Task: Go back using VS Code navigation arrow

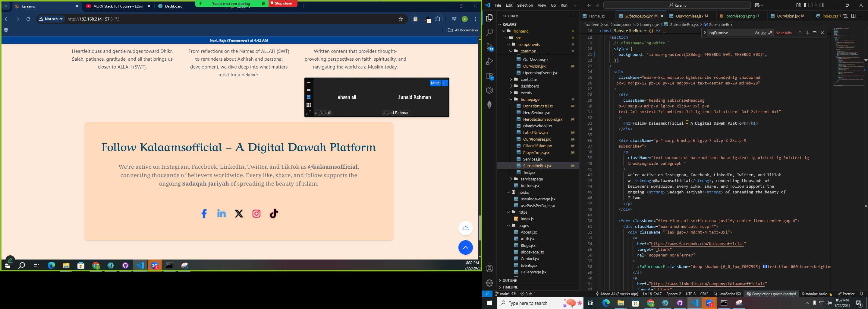Action: (589, 5)
